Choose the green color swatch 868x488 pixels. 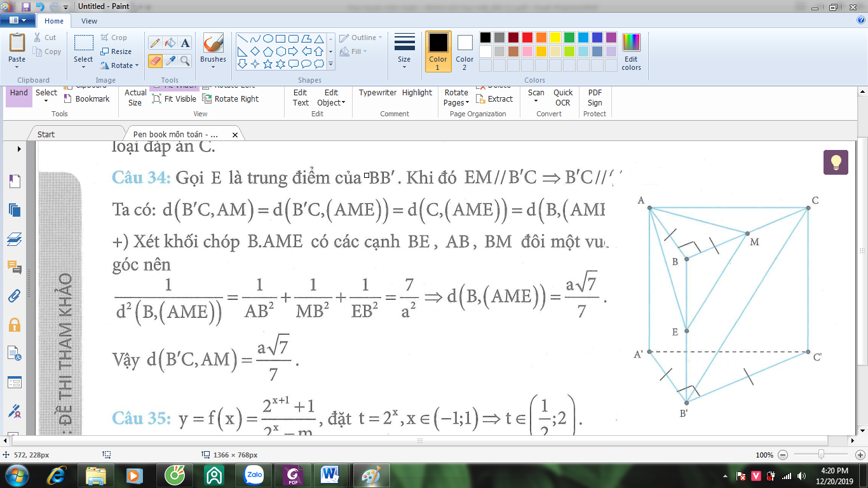pyautogui.click(x=569, y=37)
